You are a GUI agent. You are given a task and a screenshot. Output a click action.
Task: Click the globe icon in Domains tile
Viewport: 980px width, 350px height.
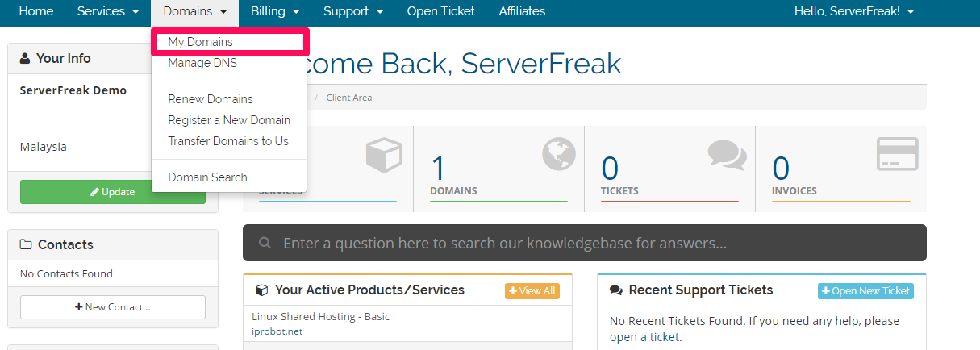coord(559,154)
